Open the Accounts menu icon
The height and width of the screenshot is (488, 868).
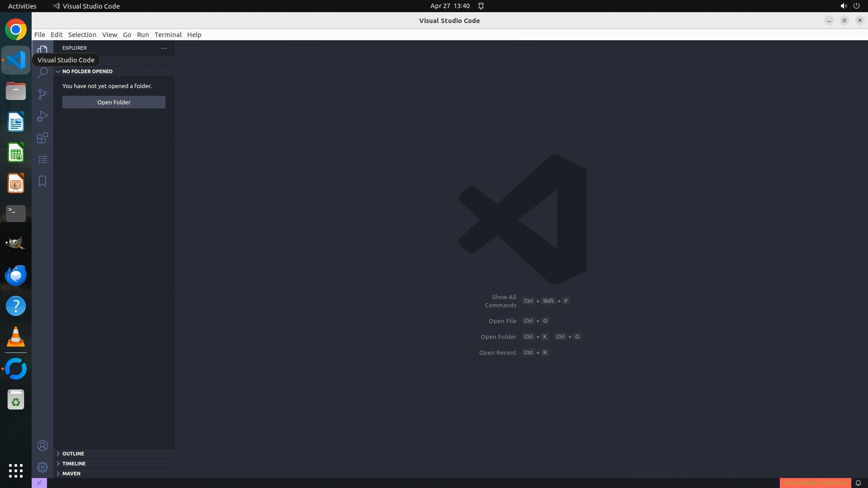point(42,446)
